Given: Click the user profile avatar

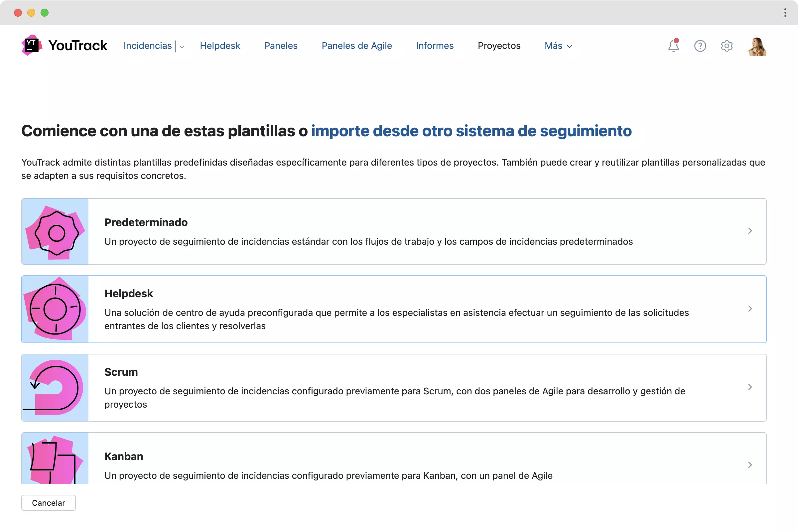Looking at the screenshot, I should tap(757, 47).
